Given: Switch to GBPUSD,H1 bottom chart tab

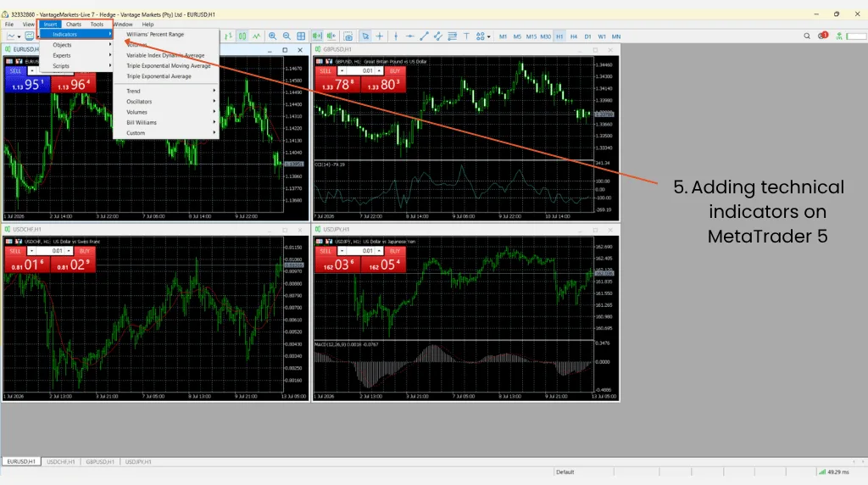Looking at the screenshot, I should pos(100,462).
